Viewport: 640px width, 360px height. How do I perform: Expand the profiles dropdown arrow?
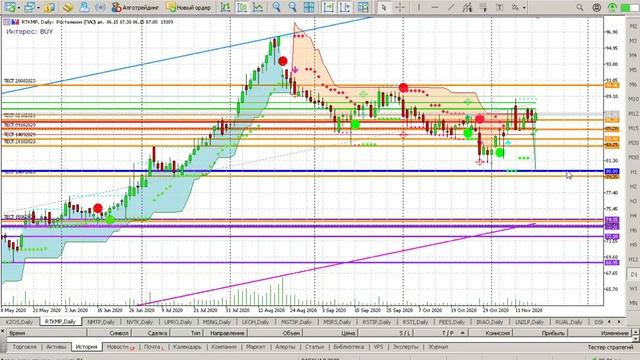pyautogui.click(x=38, y=7)
